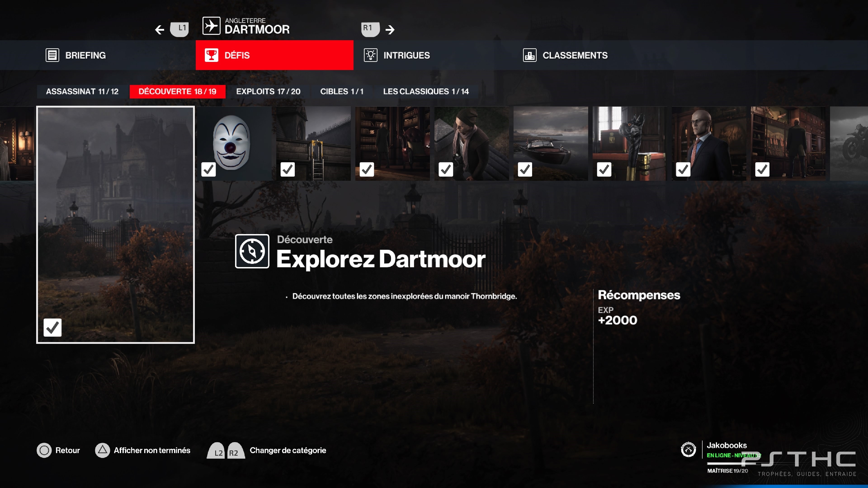Click the triangle button icon
868x488 pixels.
point(102,450)
